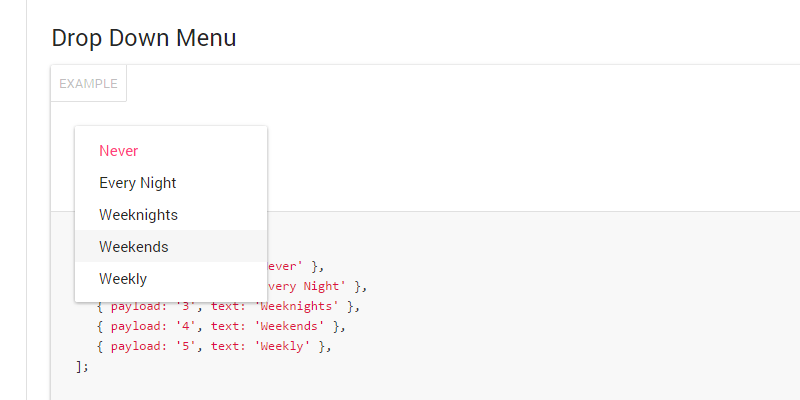Click the word payload on the Weekends code line
This screenshot has width=800, height=400.
coord(137,326)
